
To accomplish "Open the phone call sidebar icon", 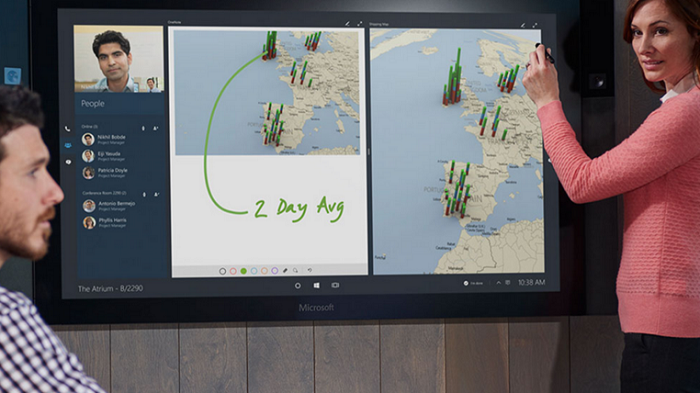I will (67, 129).
